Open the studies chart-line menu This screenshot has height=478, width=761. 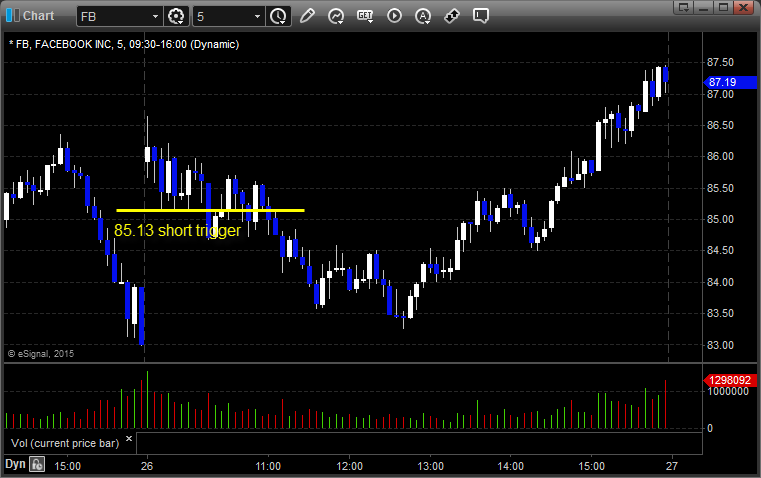click(336, 16)
